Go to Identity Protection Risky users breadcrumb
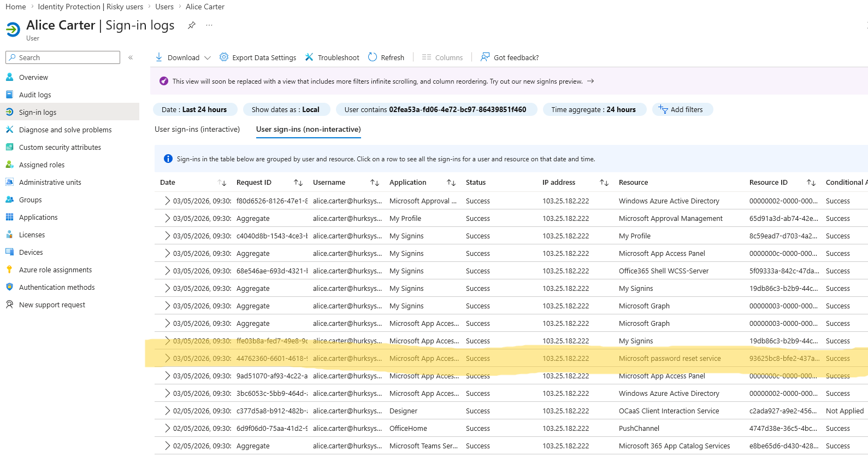The image size is (868, 456). (91, 7)
